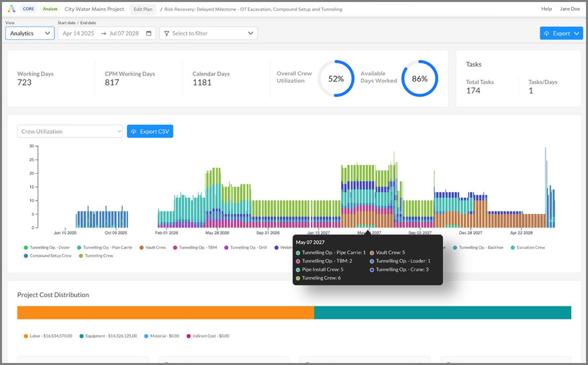Click the teal Equipment segment of cost bar
The image size is (588, 365).
pyautogui.click(x=442, y=312)
